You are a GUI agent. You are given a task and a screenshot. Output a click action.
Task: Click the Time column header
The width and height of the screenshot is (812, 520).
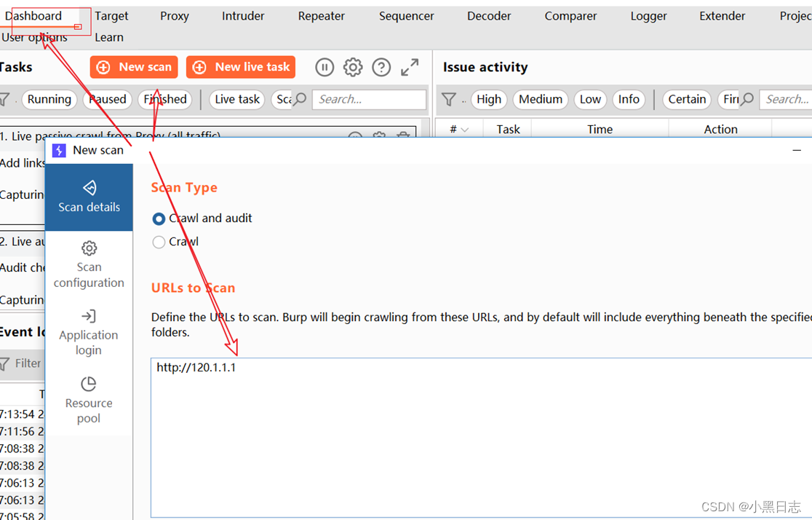tap(600, 129)
